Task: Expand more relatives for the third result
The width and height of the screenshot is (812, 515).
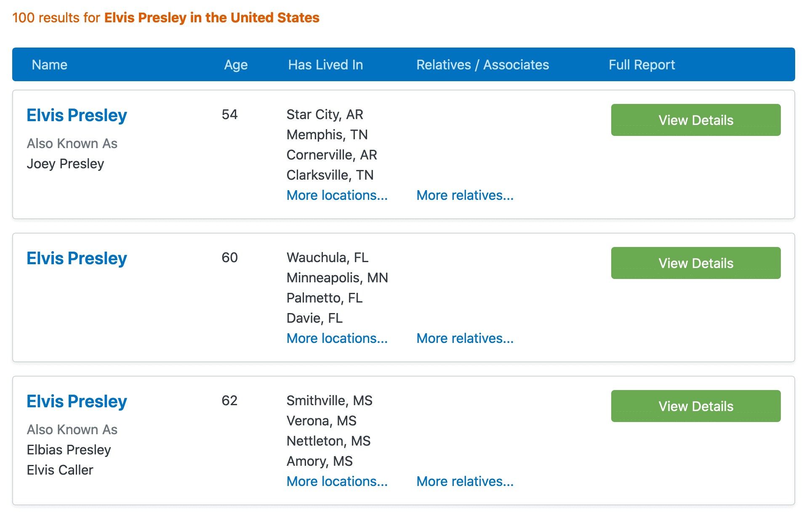Action: [x=465, y=481]
